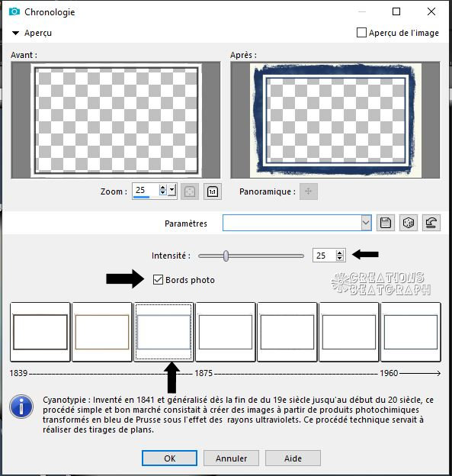Decrease Zoom with the down spinner
This screenshot has height=476, width=452.
[x=162, y=194]
